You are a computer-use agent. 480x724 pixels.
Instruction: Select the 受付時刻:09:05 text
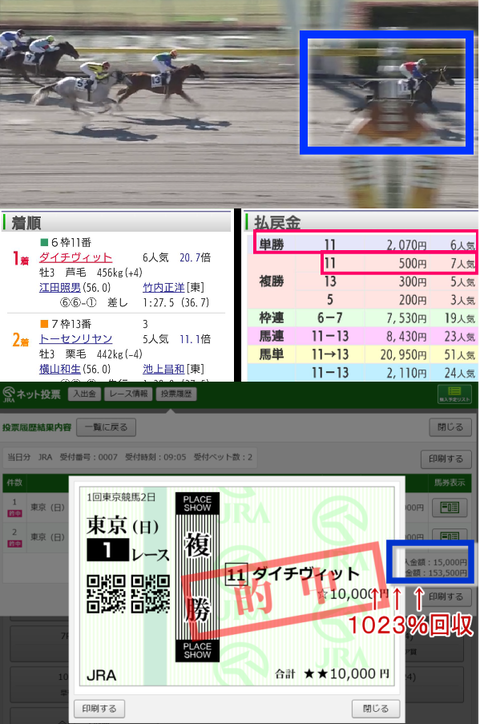tap(156, 457)
